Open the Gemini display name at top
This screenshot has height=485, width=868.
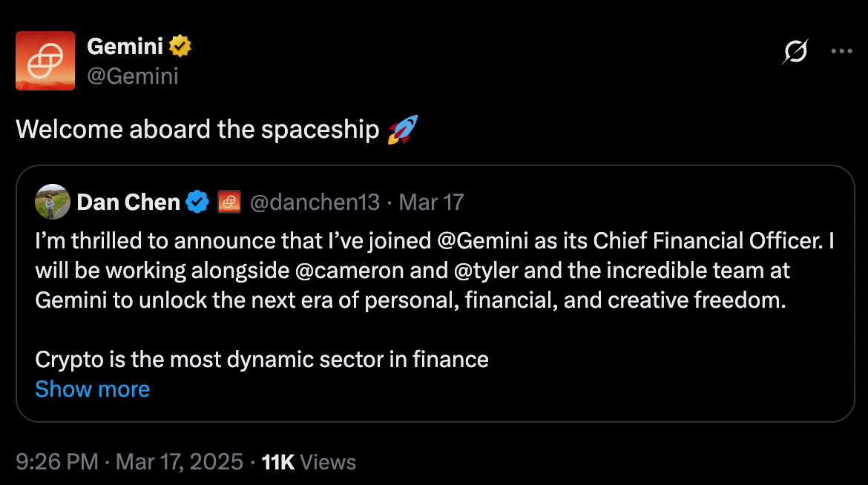tap(125, 47)
